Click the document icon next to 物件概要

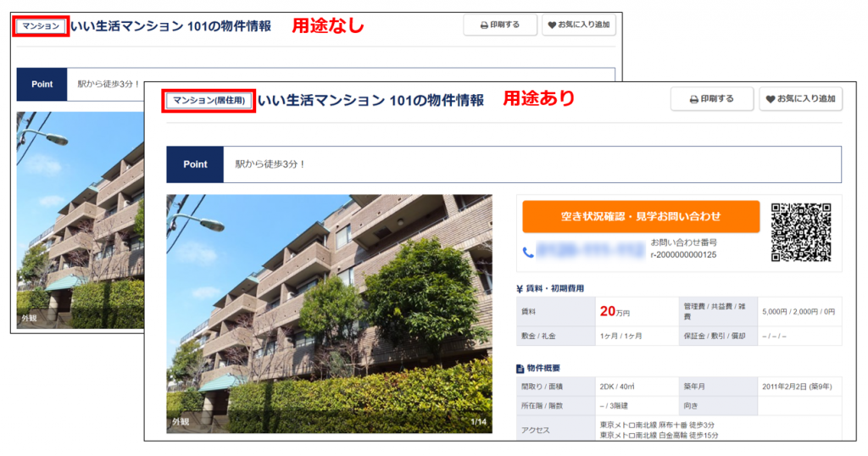[520, 369]
